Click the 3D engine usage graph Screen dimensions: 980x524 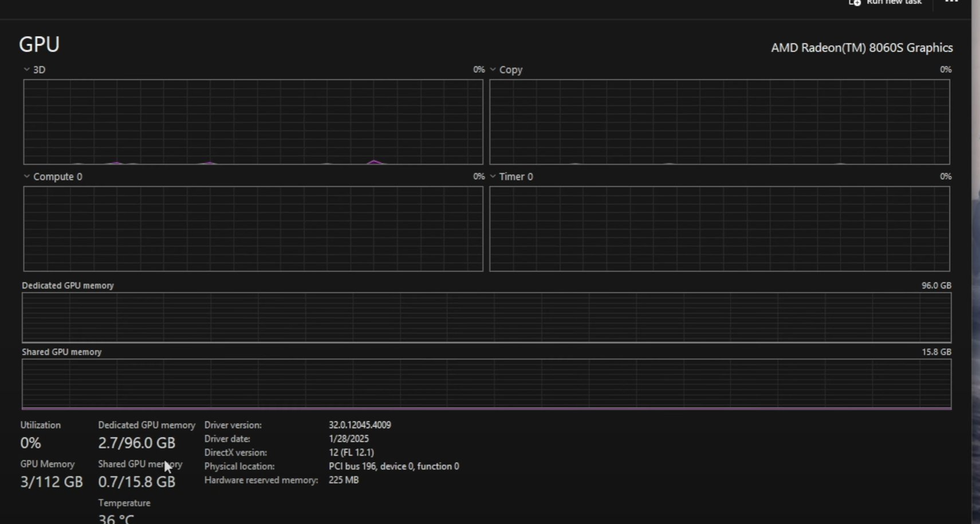[x=253, y=122]
